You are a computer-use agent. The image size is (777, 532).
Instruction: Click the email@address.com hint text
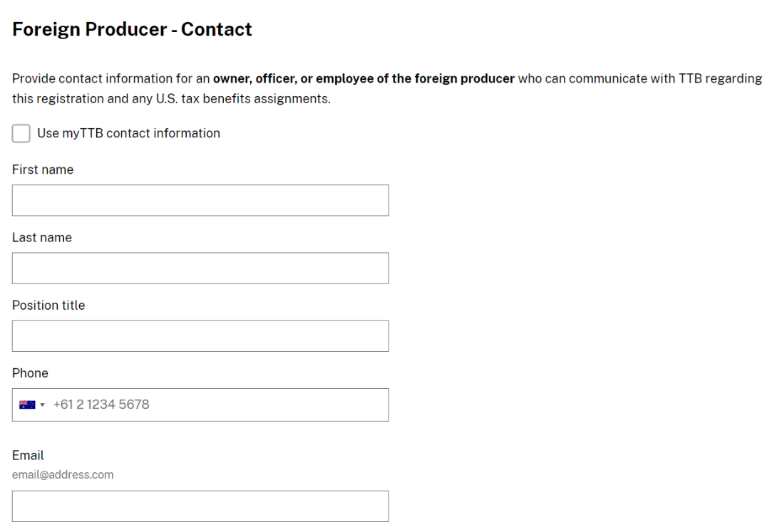coord(63,474)
